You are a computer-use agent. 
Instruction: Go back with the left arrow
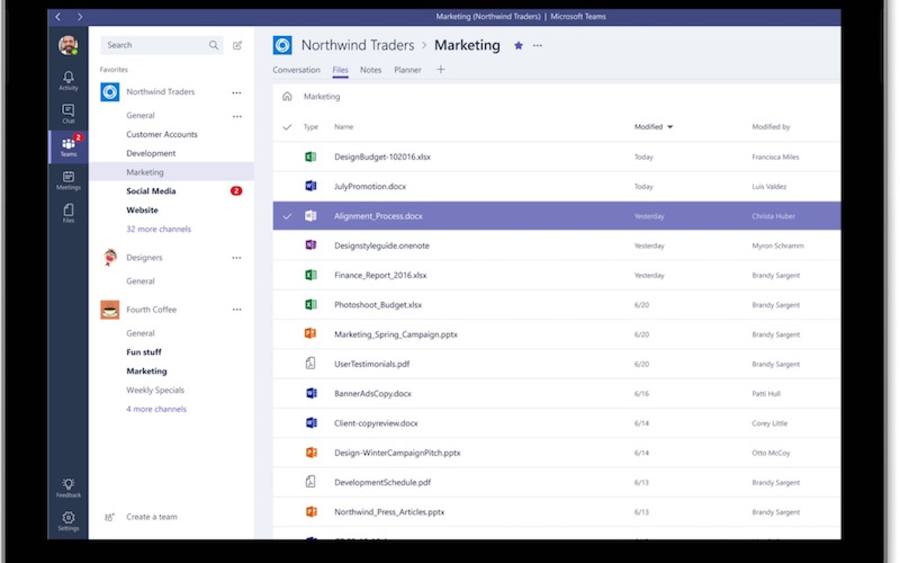(58, 17)
